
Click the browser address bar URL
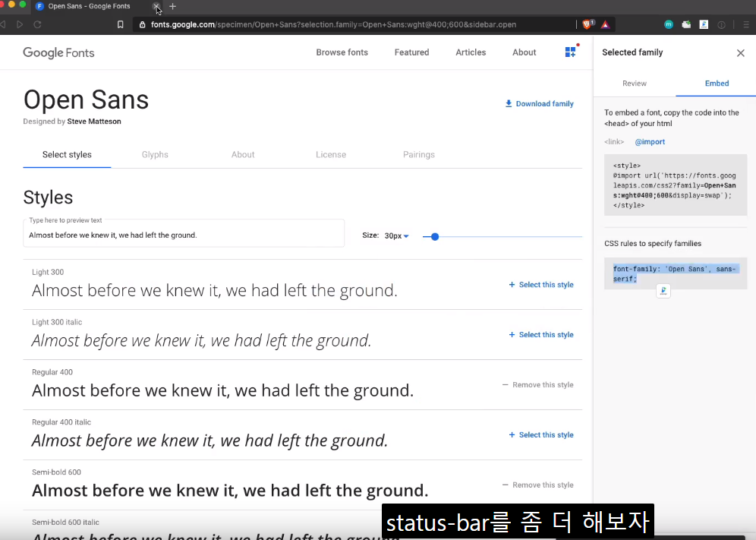pos(334,24)
